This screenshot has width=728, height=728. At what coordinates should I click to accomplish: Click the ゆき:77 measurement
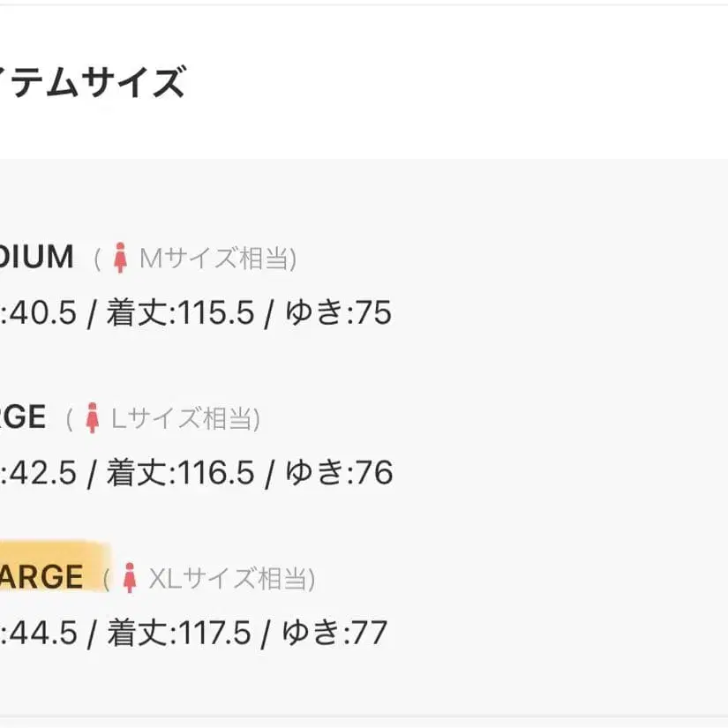point(336,633)
